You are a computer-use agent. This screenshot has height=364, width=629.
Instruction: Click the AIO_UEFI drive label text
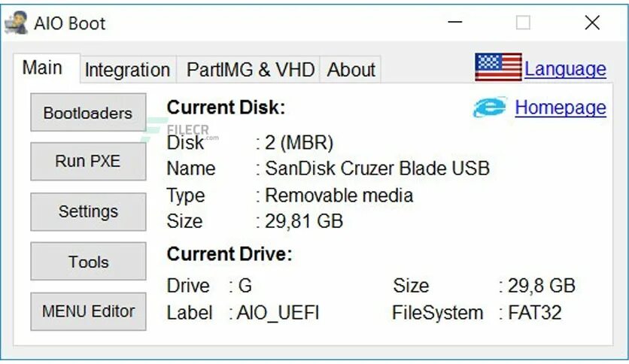[278, 313]
